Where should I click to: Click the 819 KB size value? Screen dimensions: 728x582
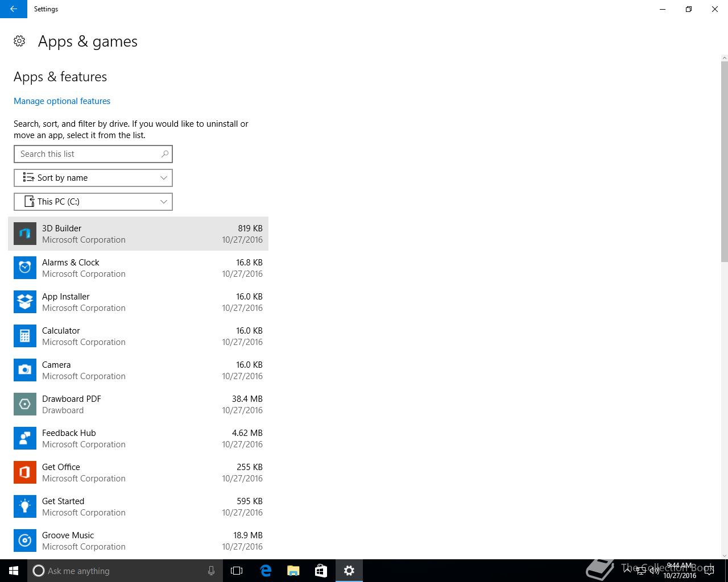pyautogui.click(x=250, y=228)
